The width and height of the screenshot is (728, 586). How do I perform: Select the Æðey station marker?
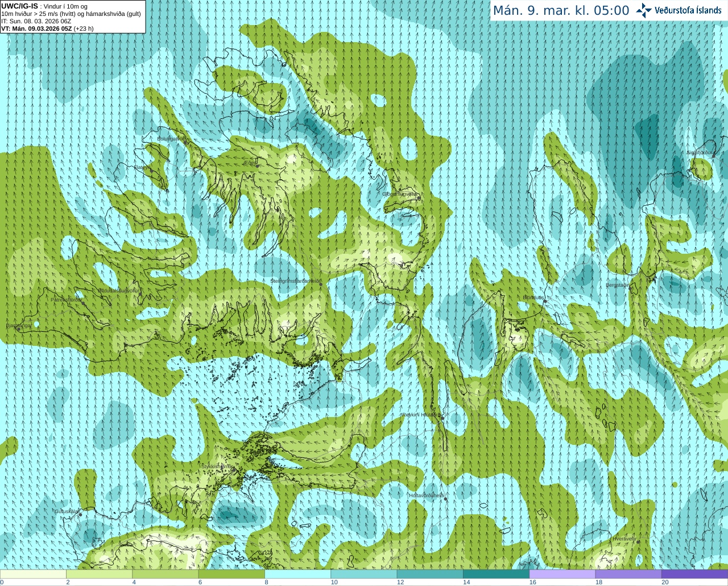coord(257,165)
